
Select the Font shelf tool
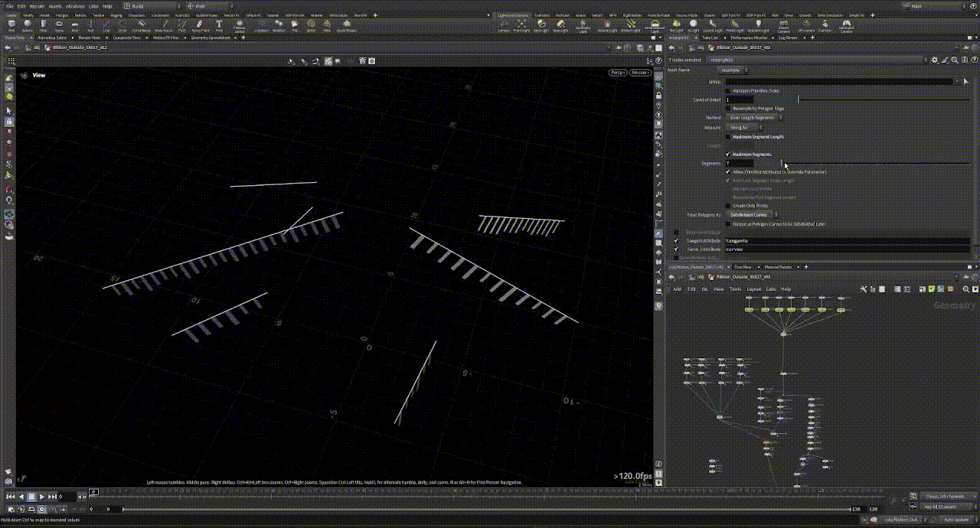[219, 25]
